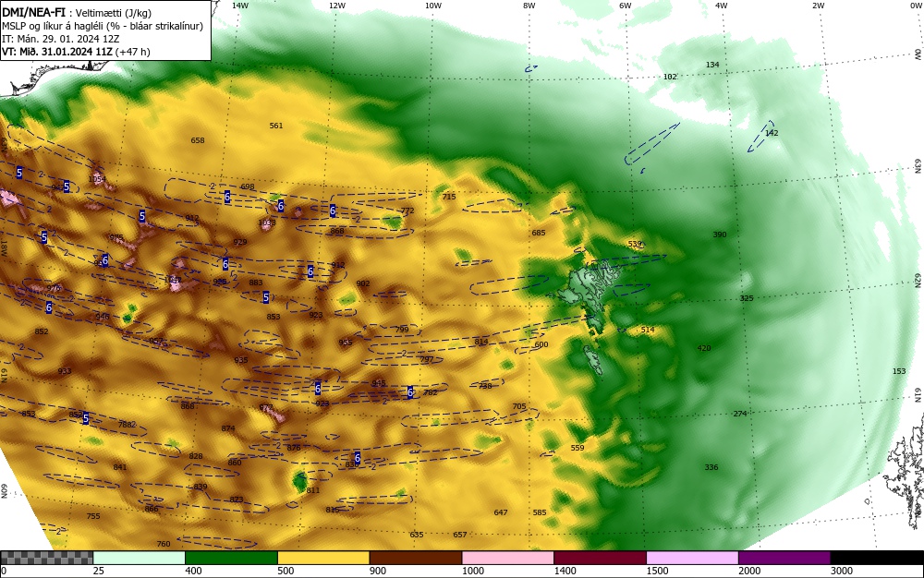Click the map value 715
The image size is (924, 578).
(x=449, y=196)
